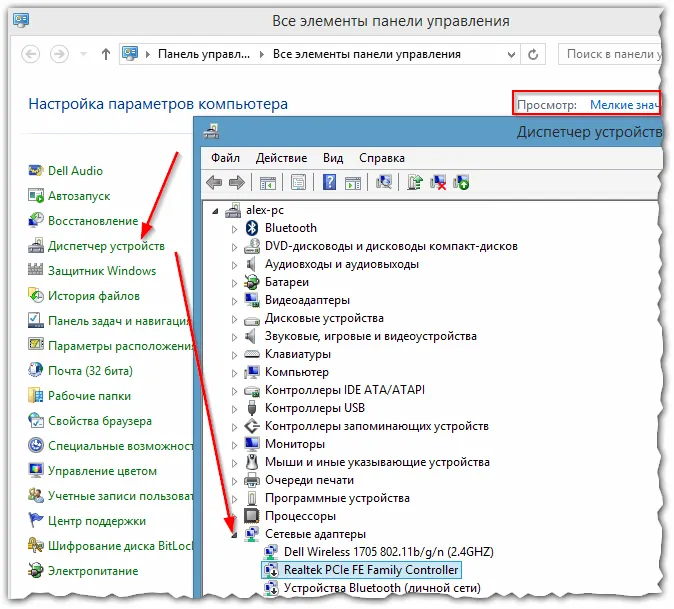Open the Электропитание control panel item
674x609 pixels.
pos(93,571)
